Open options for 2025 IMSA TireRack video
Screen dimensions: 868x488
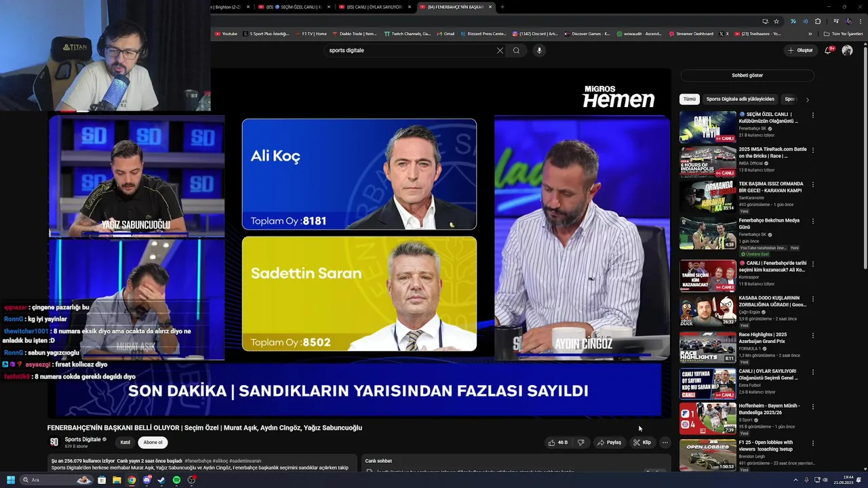coord(812,150)
